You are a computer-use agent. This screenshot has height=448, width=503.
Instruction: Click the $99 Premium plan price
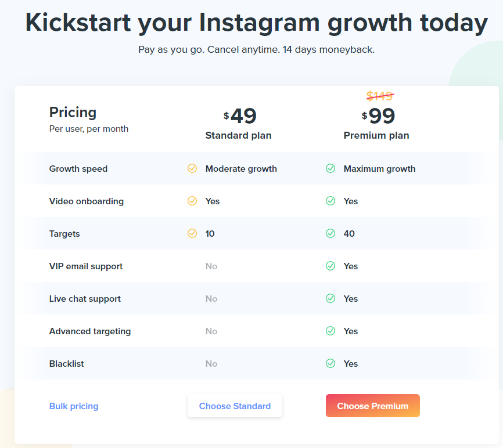tap(378, 115)
